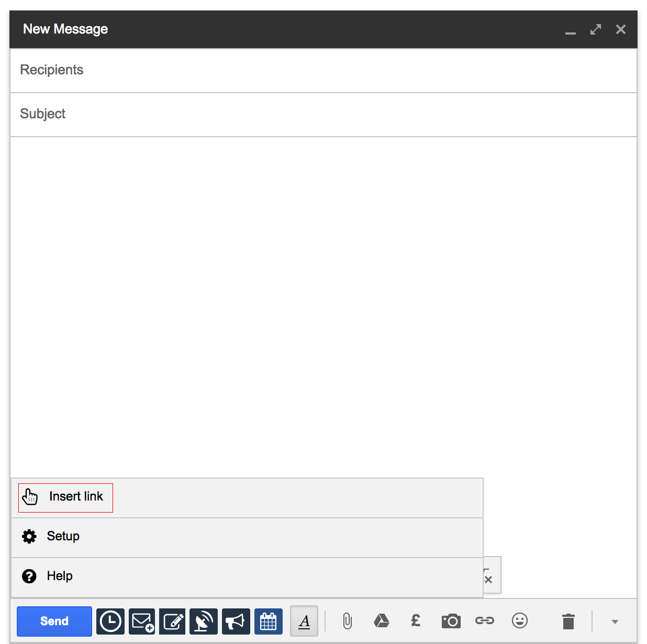Image resolution: width=647 pixels, height=644 pixels.
Task: Click the satellite dish tracking icon
Action: pos(204,621)
